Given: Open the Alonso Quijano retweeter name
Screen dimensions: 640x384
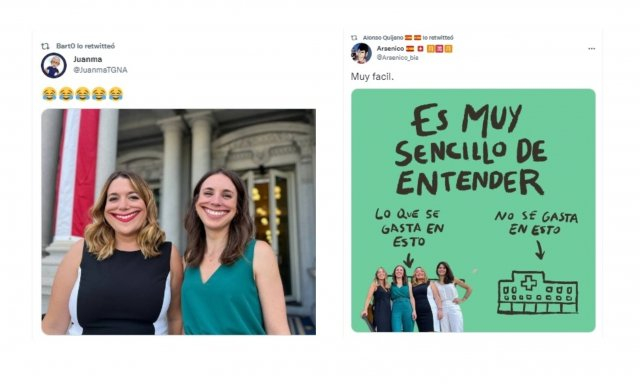Looking at the screenshot, I should click(x=383, y=38).
